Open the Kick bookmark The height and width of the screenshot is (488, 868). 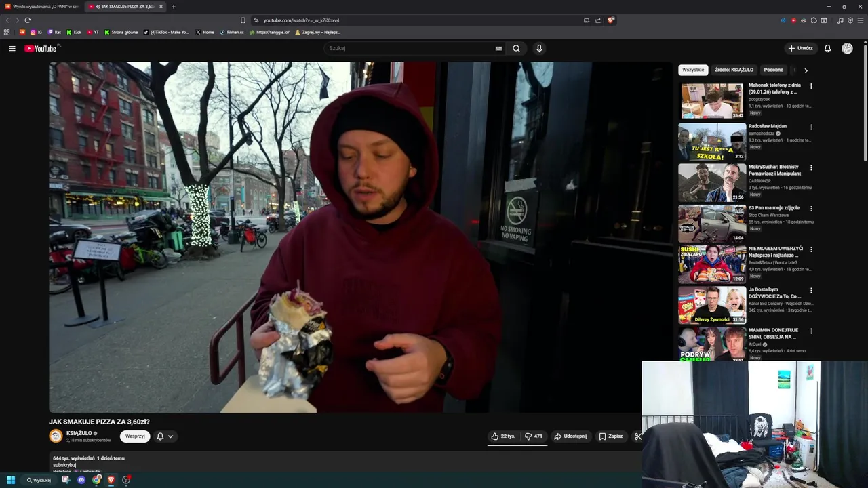coord(74,32)
